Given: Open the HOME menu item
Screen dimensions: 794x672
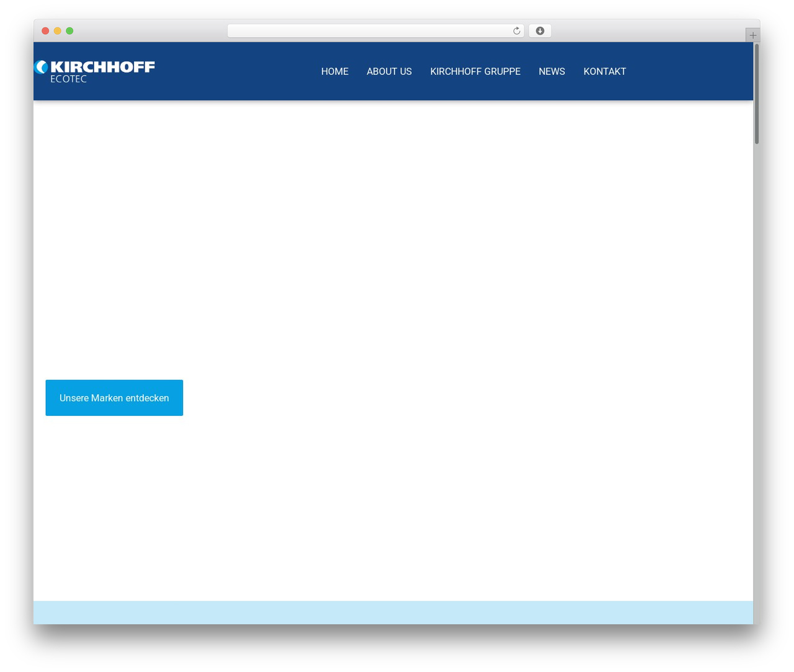Looking at the screenshot, I should [335, 71].
